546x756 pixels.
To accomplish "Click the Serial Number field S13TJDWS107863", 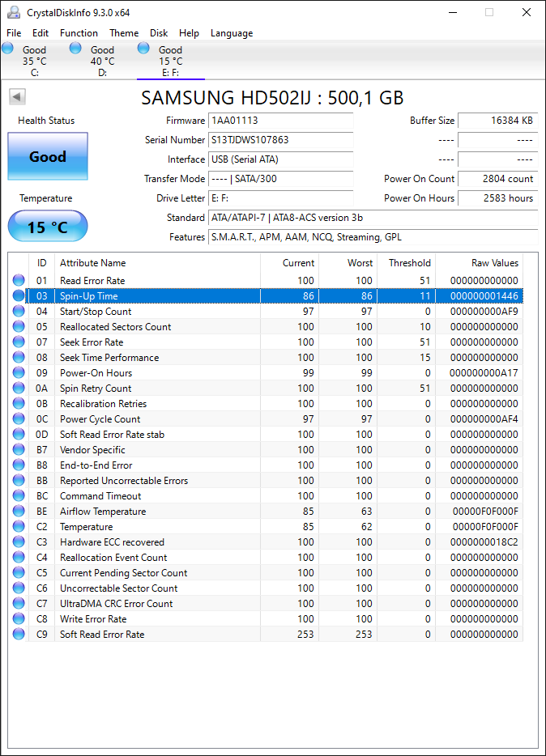I will click(x=281, y=140).
